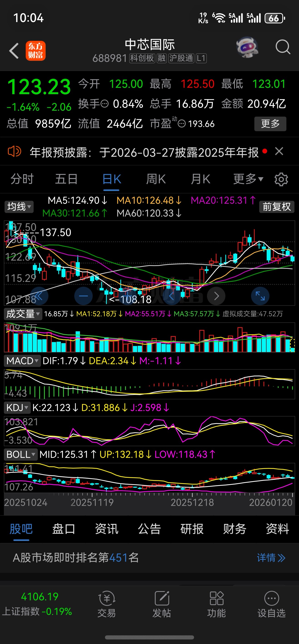Tap 虚拟成交量 47.52万 label
The image size is (299, 644).
click(253, 314)
